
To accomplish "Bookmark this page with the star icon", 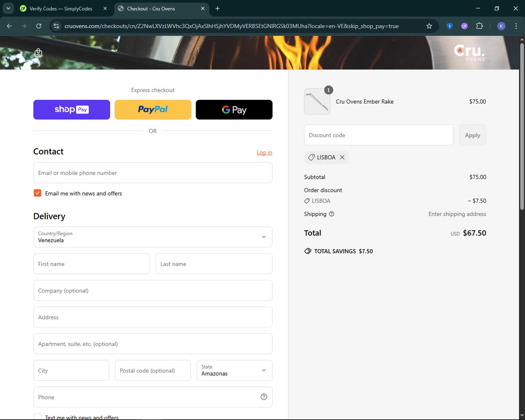I will [x=429, y=26].
